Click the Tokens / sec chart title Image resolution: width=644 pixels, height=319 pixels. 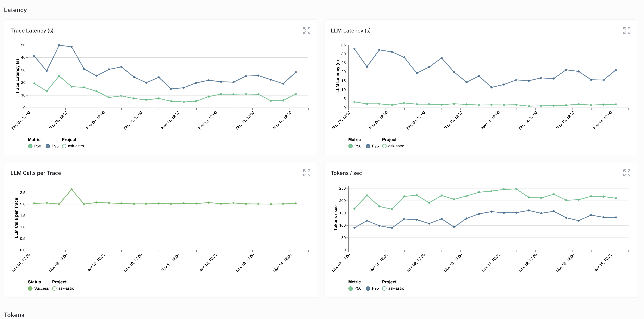346,173
